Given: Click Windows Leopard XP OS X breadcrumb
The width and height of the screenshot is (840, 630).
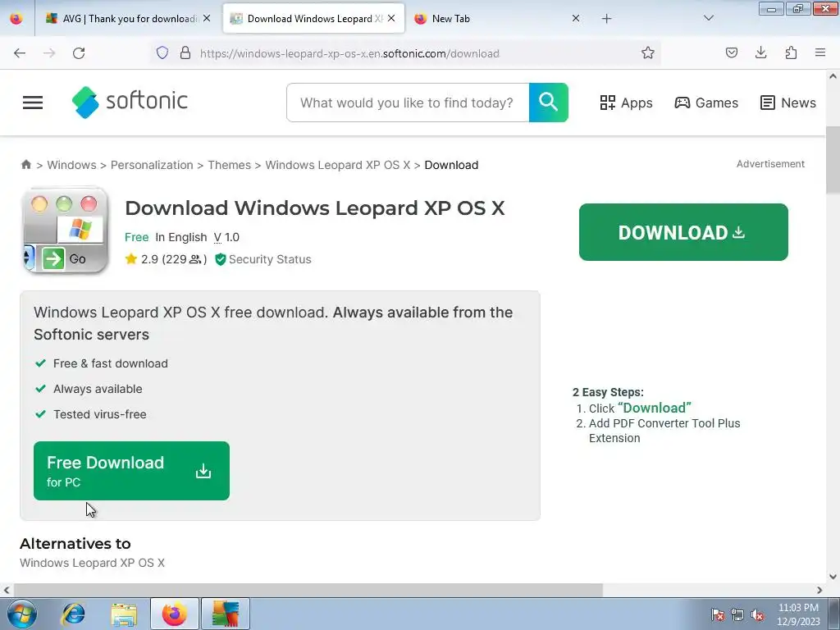Looking at the screenshot, I should pos(337,165).
